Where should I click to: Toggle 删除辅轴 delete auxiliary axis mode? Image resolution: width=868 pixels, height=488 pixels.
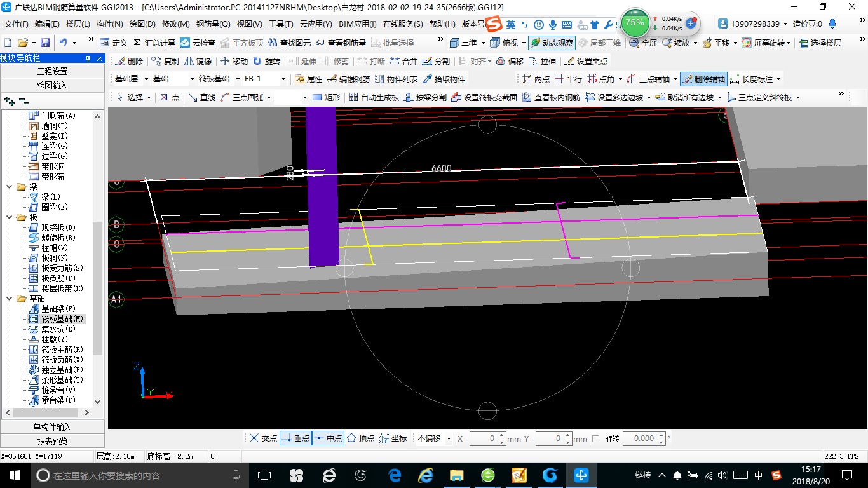tap(703, 79)
